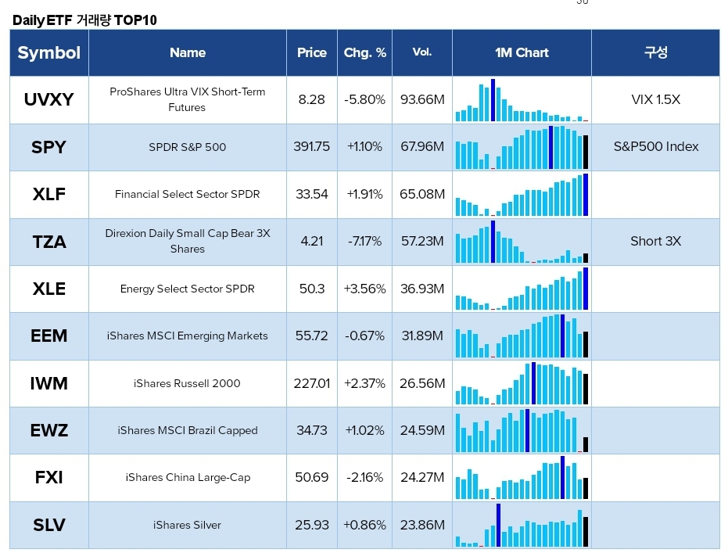The width and height of the screenshot is (728, 560).
Task: Click the price value 4.21
Action: [x=311, y=242]
